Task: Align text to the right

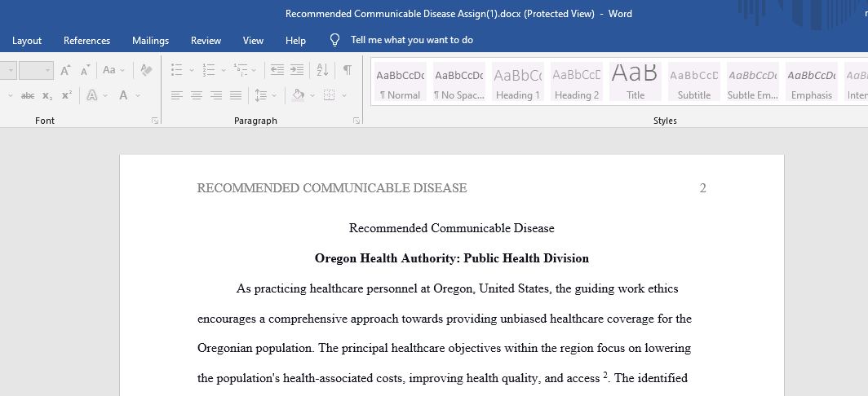Action: click(x=216, y=95)
